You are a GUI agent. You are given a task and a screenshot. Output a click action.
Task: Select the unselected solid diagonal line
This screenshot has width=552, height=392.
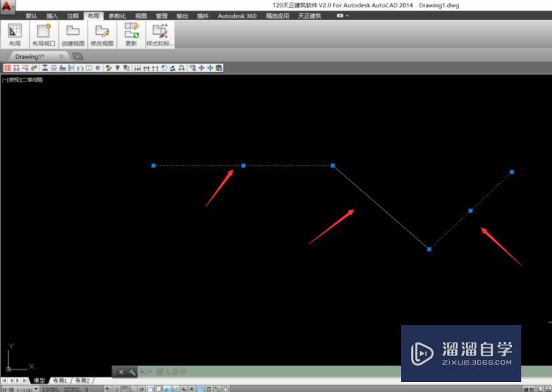click(x=381, y=207)
